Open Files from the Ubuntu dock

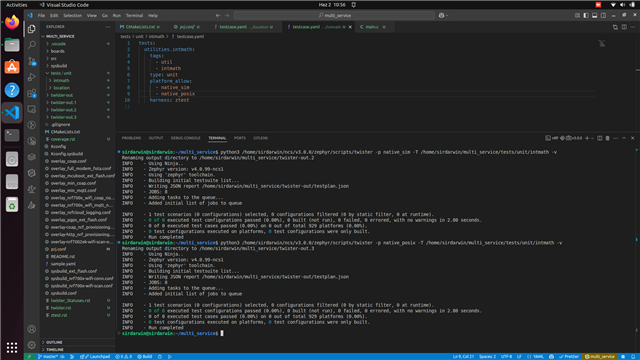click(12, 45)
